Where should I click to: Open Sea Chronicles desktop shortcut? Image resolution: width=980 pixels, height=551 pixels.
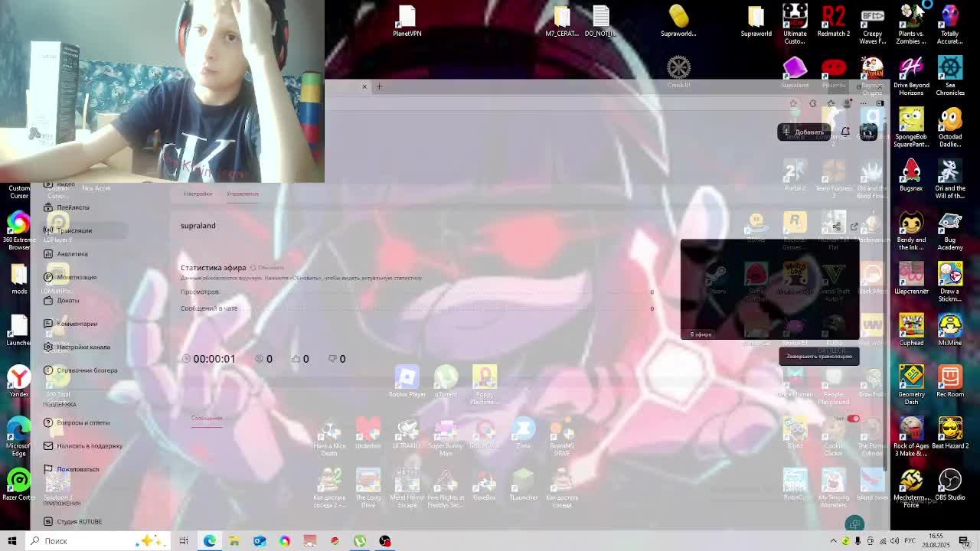coord(950,76)
